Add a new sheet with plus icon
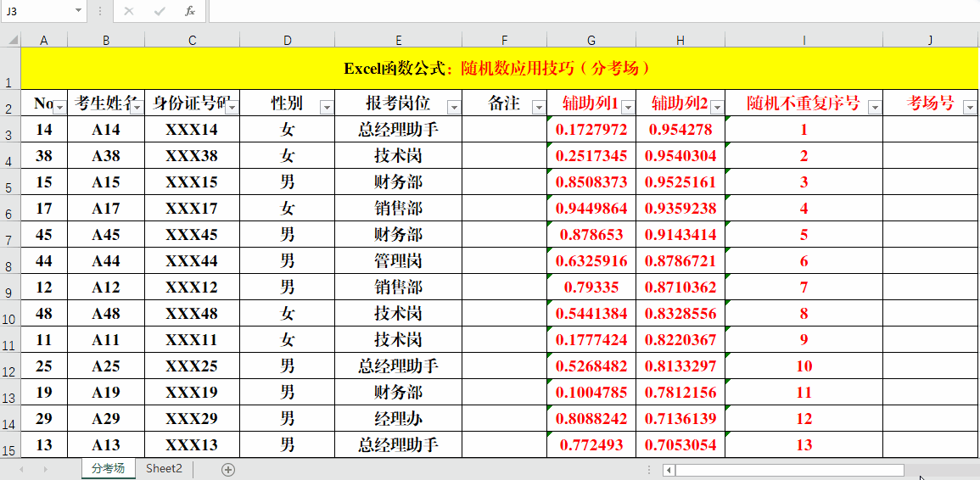 (227, 469)
